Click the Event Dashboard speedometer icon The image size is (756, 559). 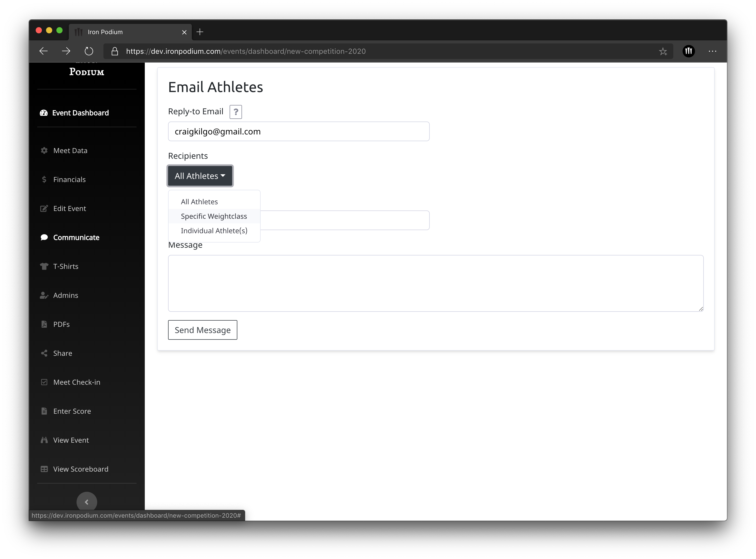tap(44, 113)
